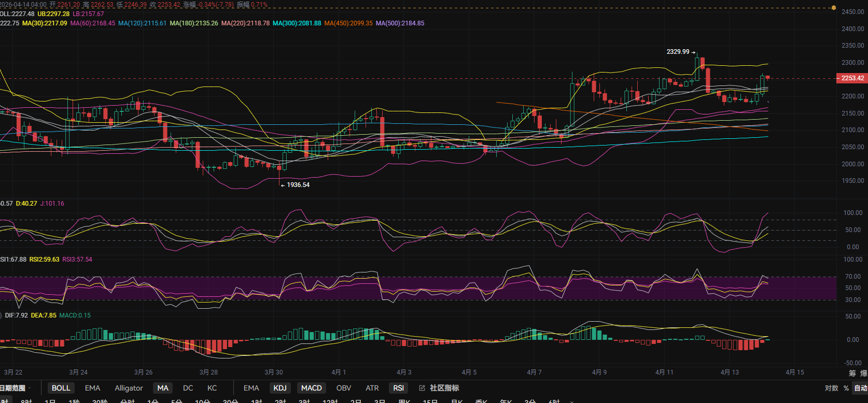The height and width of the screenshot is (403, 868).
Task: Switch price scale to 对数 logarithmic
Action: tap(831, 388)
